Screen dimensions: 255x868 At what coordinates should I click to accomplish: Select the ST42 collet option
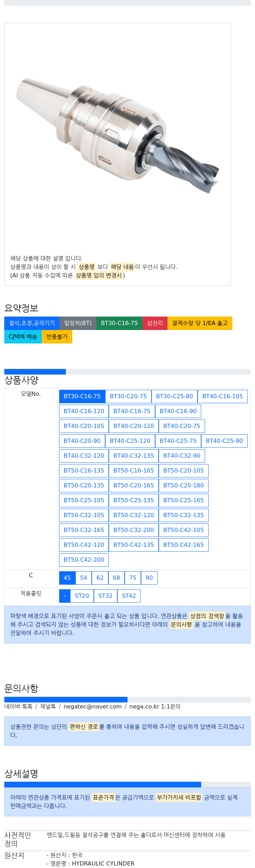click(129, 596)
